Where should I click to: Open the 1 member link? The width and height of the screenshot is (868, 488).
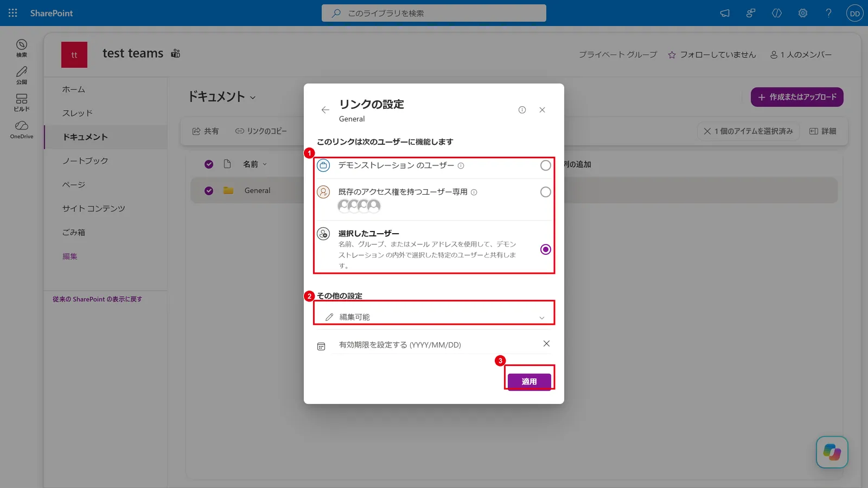(x=801, y=55)
